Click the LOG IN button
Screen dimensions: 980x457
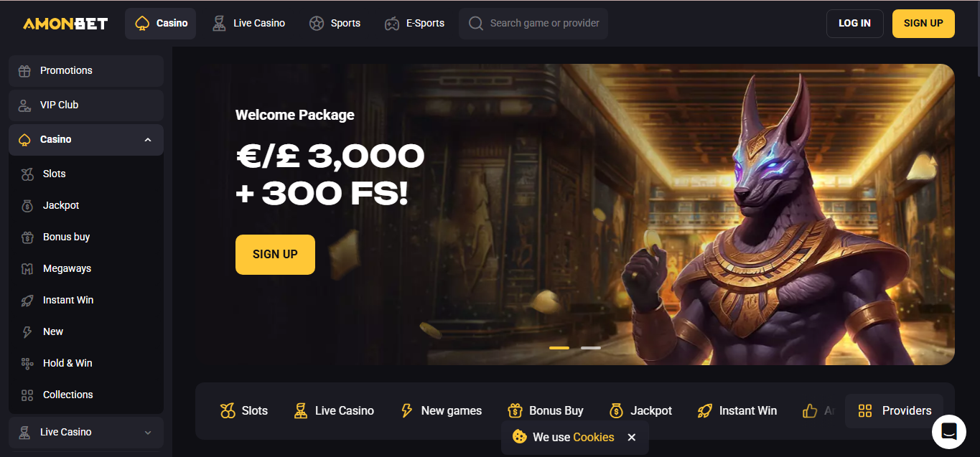click(x=854, y=24)
